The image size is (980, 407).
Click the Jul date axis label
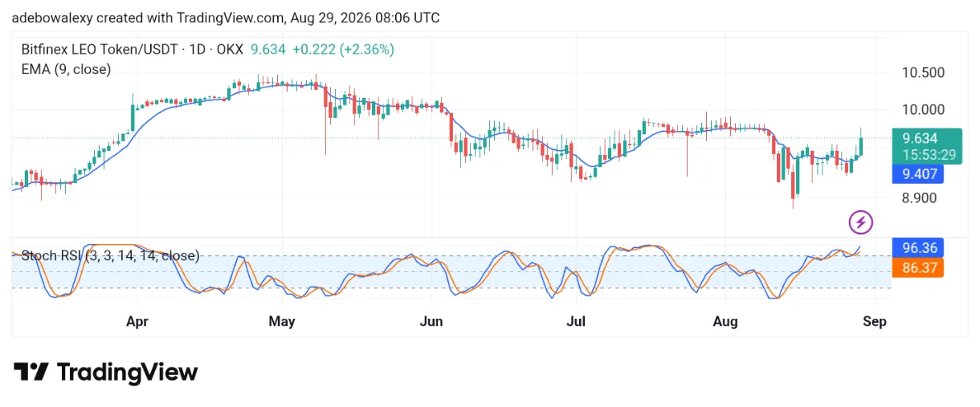point(576,322)
